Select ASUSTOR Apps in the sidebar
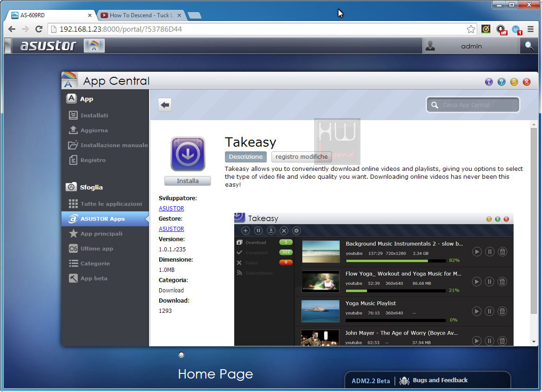Viewport: 542px width, 392px height. pyautogui.click(x=105, y=219)
